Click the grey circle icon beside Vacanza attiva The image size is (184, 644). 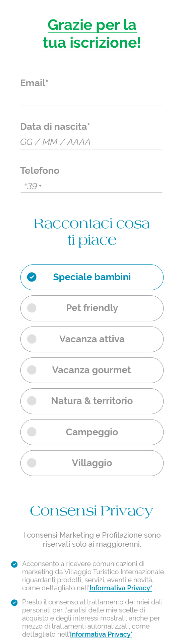(32, 339)
